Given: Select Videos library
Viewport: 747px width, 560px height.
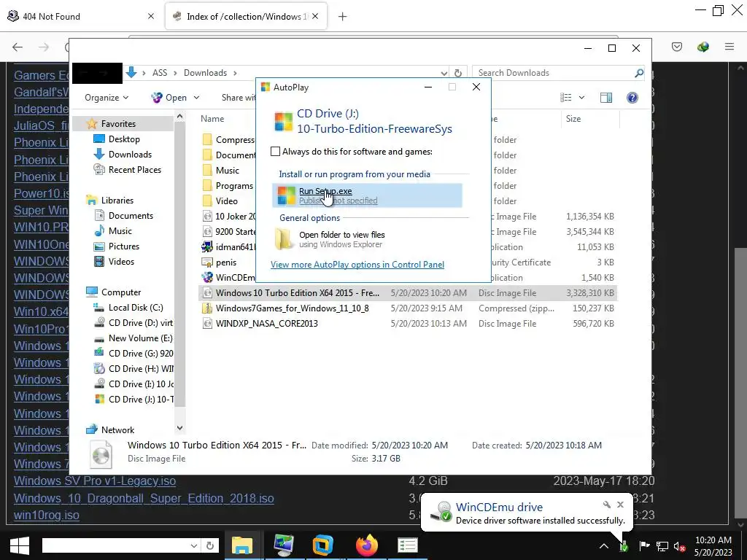Looking at the screenshot, I should click(x=121, y=262).
